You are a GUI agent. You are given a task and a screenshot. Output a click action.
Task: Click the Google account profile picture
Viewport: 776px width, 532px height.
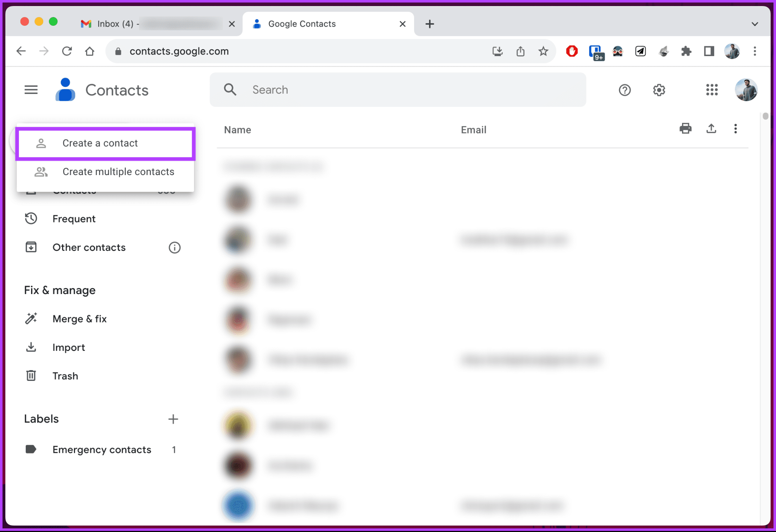(746, 90)
